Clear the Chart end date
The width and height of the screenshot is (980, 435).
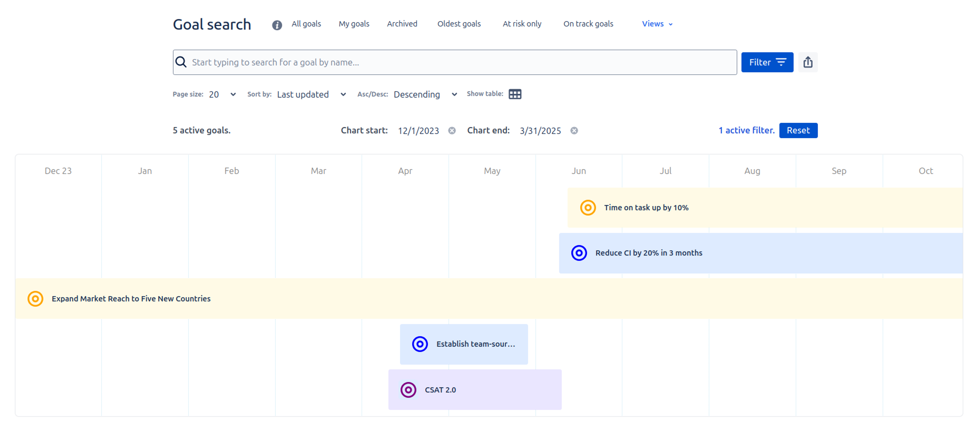574,130
